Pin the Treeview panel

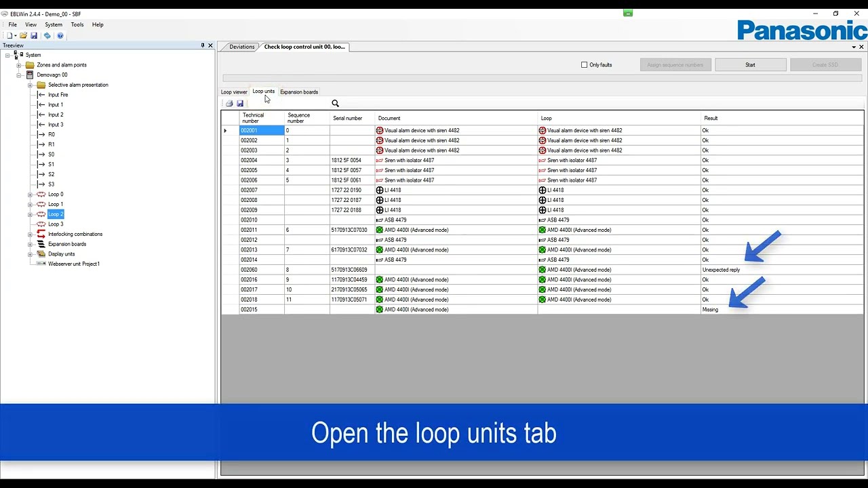point(202,45)
